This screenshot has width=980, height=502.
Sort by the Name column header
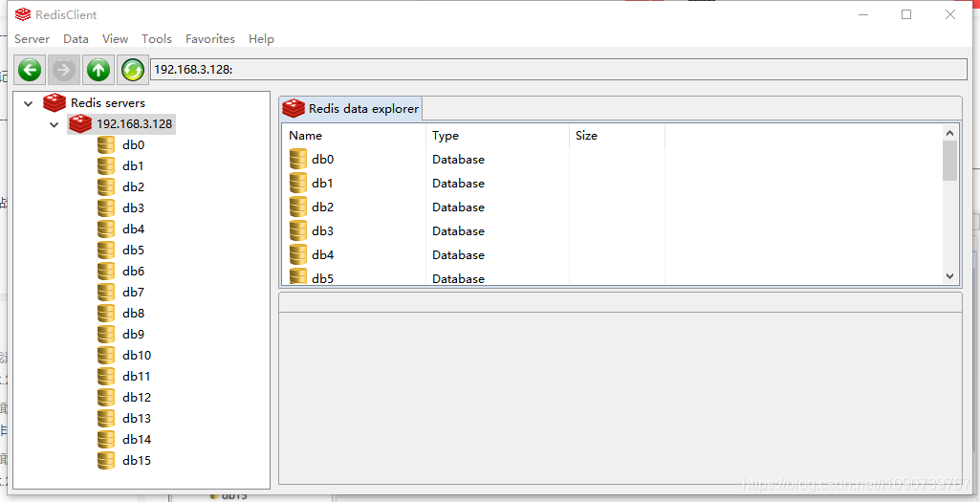click(x=355, y=136)
